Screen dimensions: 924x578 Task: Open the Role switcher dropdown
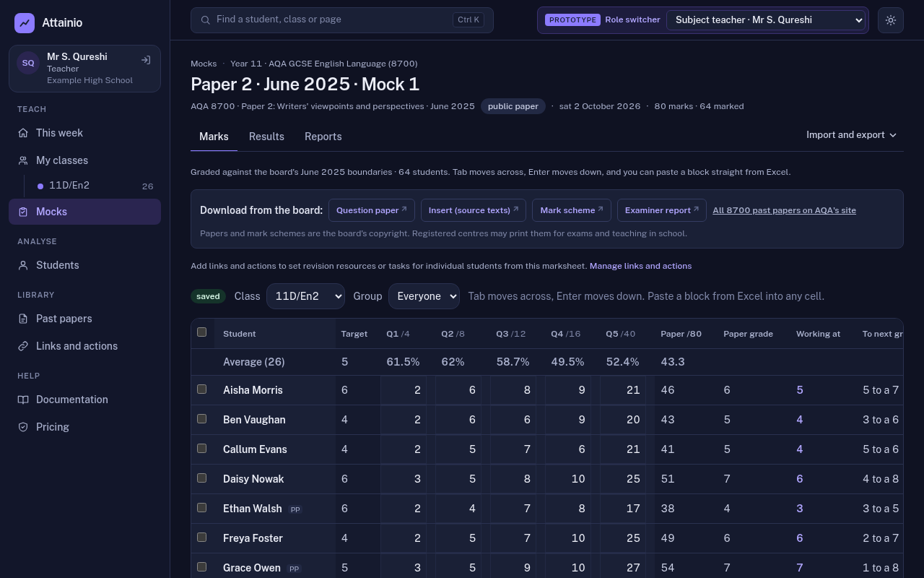click(x=766, y=20)
